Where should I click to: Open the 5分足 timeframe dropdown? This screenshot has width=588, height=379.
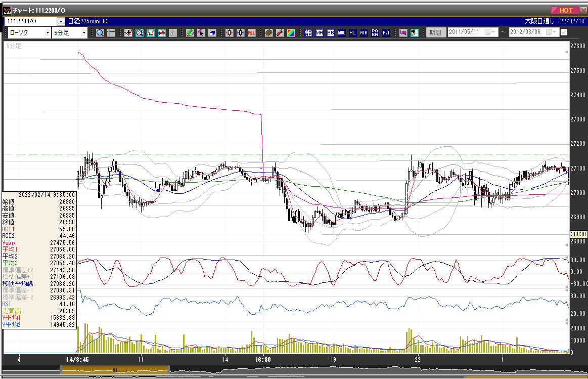click(83, 33)
